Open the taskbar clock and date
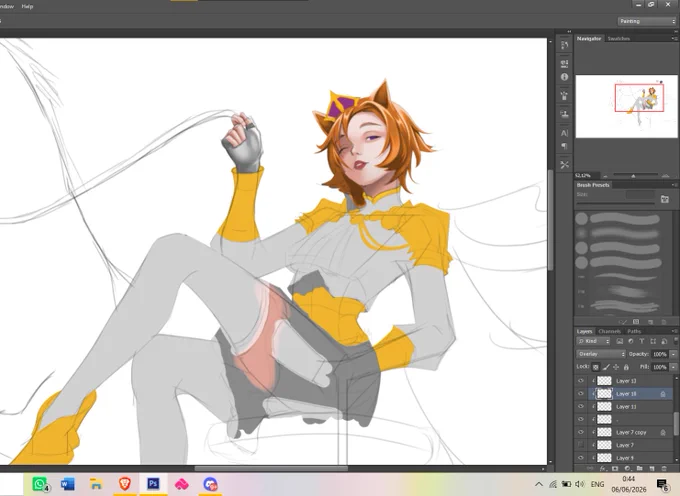680x496 pixels. [628, 484]
